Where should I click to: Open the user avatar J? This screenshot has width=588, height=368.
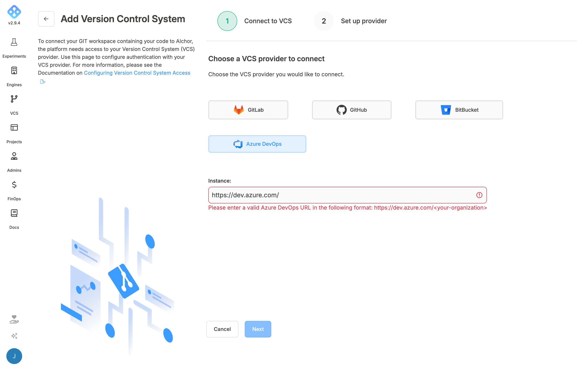coord(14,356)
